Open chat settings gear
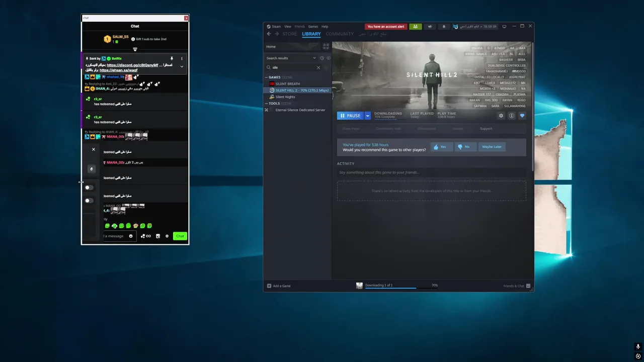The width and height of the screenshot is (644, 362). [167, 236]
